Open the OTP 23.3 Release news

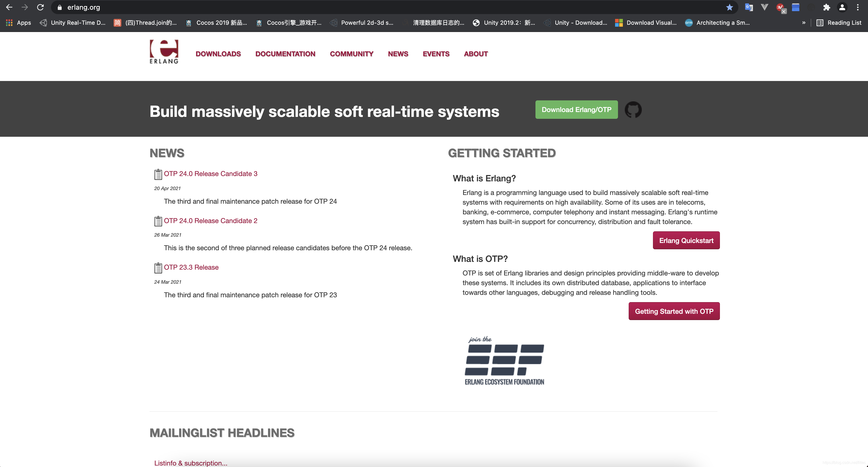coord(191,267)
